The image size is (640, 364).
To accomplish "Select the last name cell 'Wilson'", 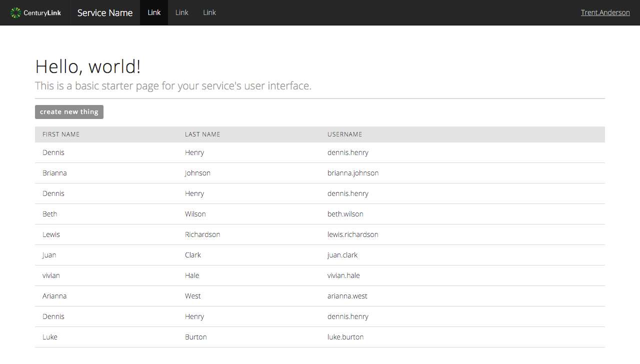I will [x=195, y=214].
